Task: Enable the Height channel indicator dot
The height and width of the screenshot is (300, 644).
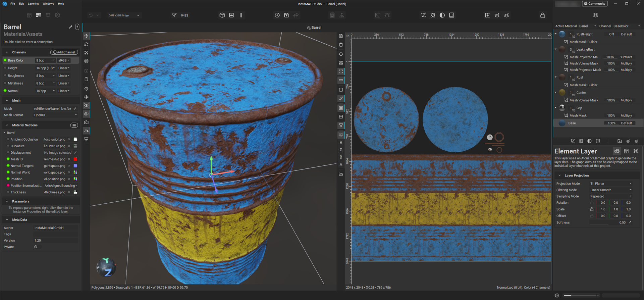Action: [x=5, y=68]
